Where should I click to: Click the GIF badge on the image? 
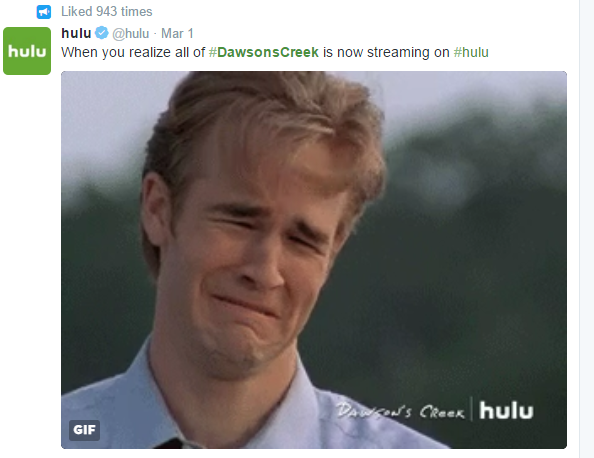coord(84,430)
